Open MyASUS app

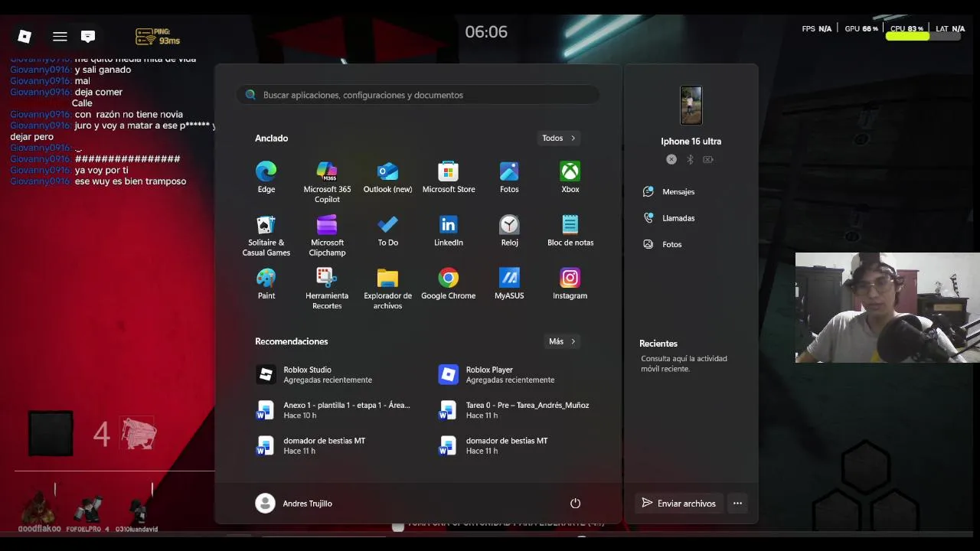[509, 283]
